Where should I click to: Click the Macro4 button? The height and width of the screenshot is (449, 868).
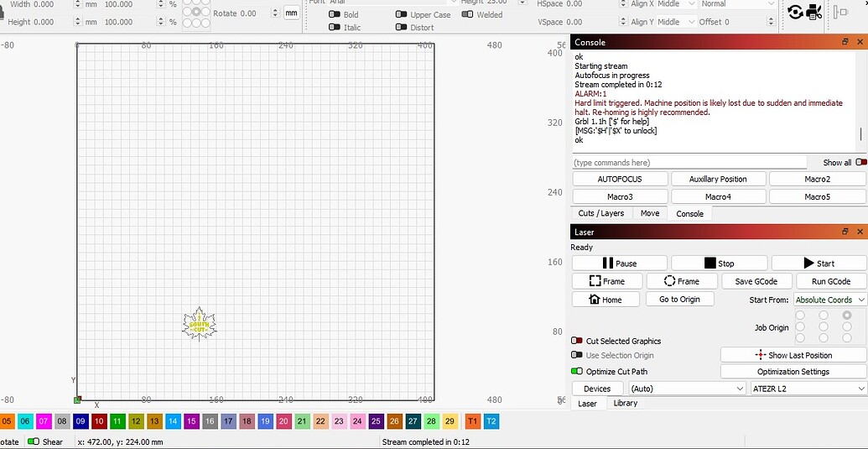coord(718,196)
